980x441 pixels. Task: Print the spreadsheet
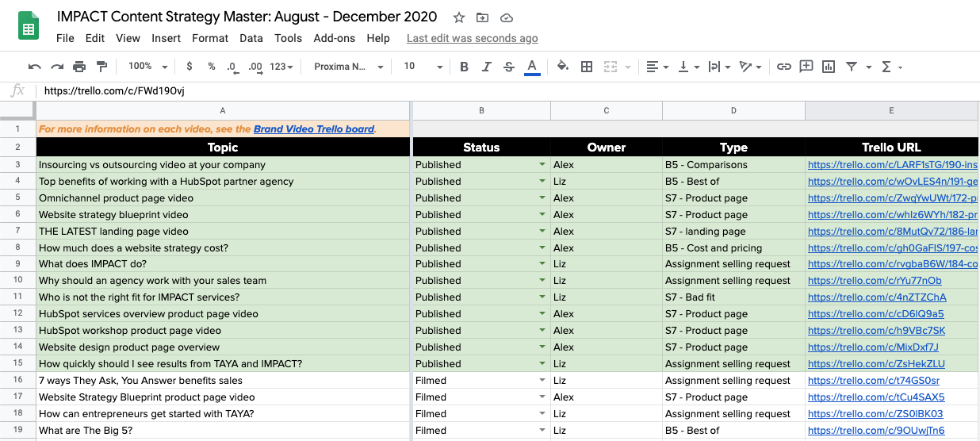[79, 67]
